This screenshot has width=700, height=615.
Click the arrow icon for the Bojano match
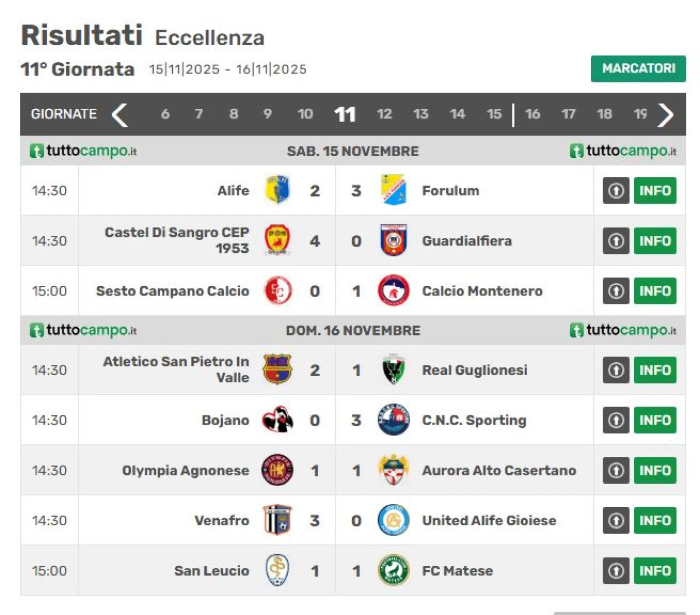[x=616, y=420]
